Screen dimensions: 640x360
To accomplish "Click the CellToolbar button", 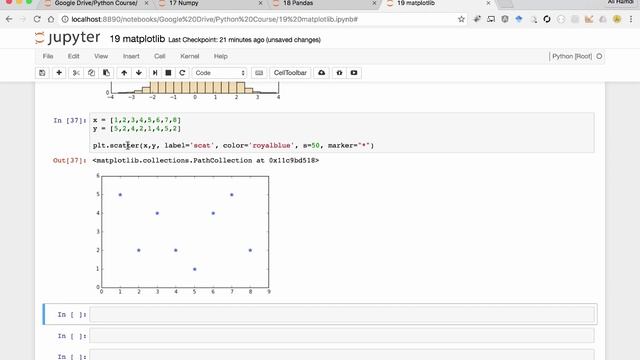I will [x=290, y=73].
